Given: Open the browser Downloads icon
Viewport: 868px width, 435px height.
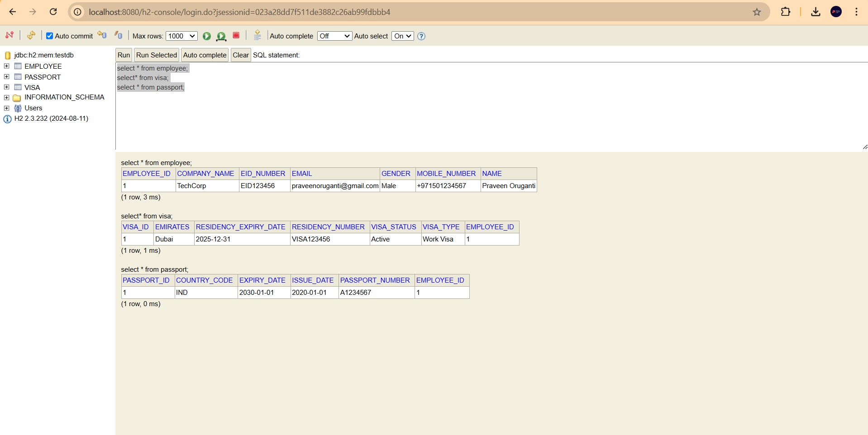Looking at the screenshot, I should click(x=816, y=12).
